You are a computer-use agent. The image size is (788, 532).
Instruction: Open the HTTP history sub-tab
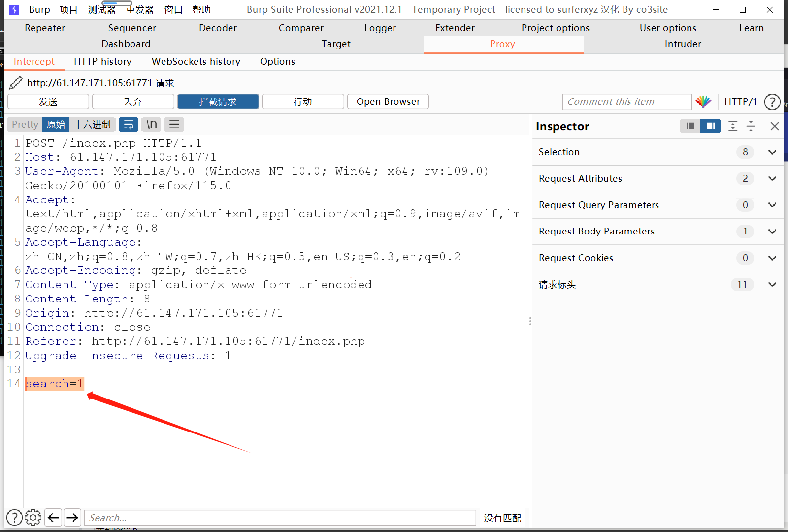click(x=102, y=62)
